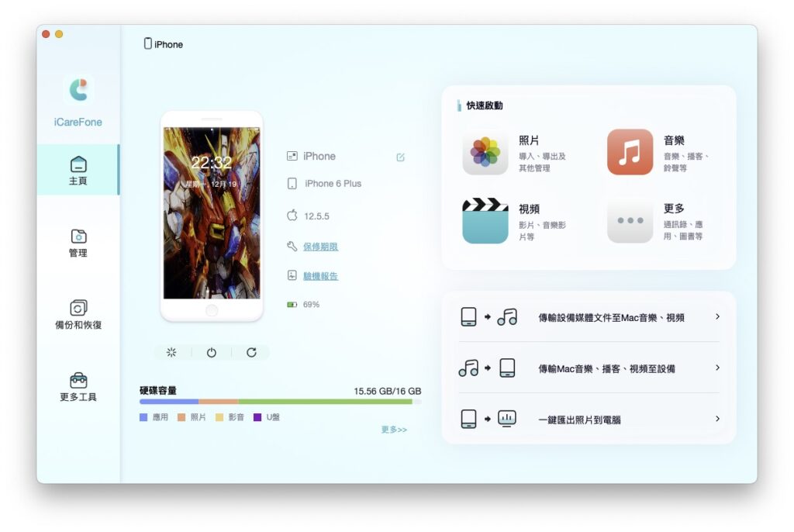The height and width of the screenshot is (532, 794).
Task: Expand 一鍵匯出照片到電腦 chevron
Action: point(717,419)
